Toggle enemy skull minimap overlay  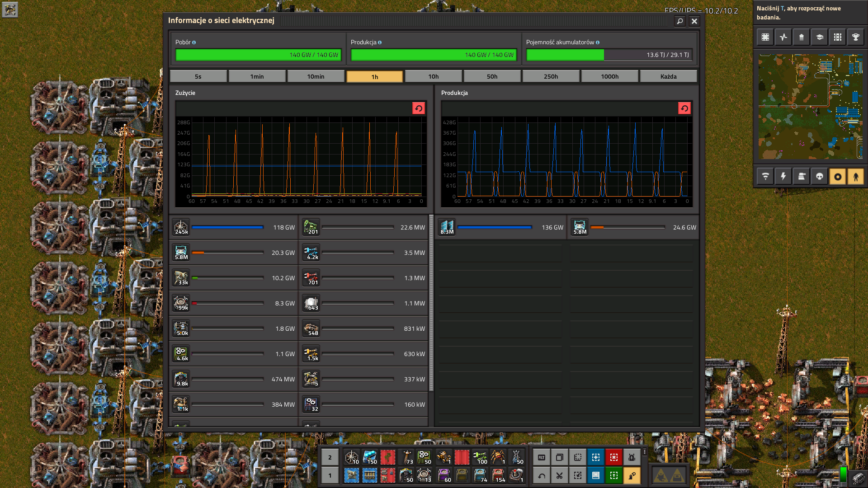coord(819,177)
